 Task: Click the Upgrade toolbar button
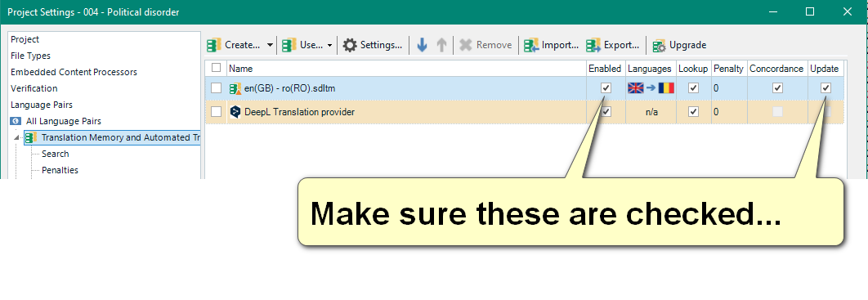coord(679,46)
